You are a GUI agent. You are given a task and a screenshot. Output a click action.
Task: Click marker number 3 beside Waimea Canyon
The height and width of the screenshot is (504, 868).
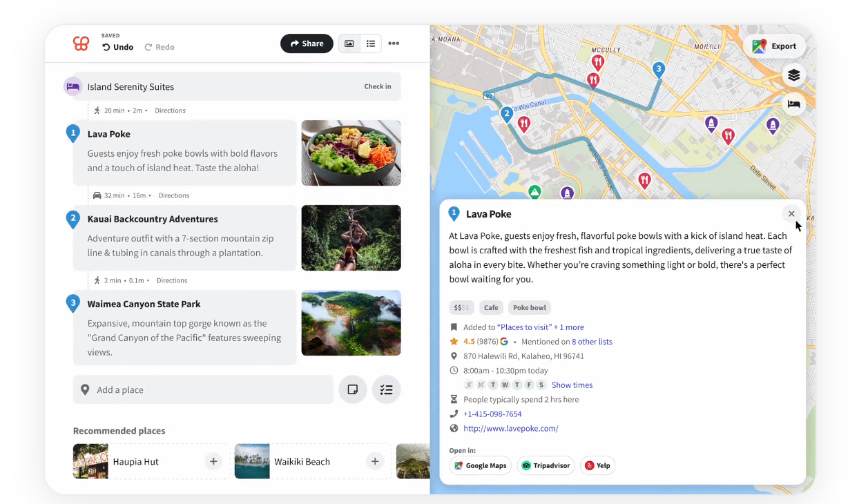click(73, 304)
